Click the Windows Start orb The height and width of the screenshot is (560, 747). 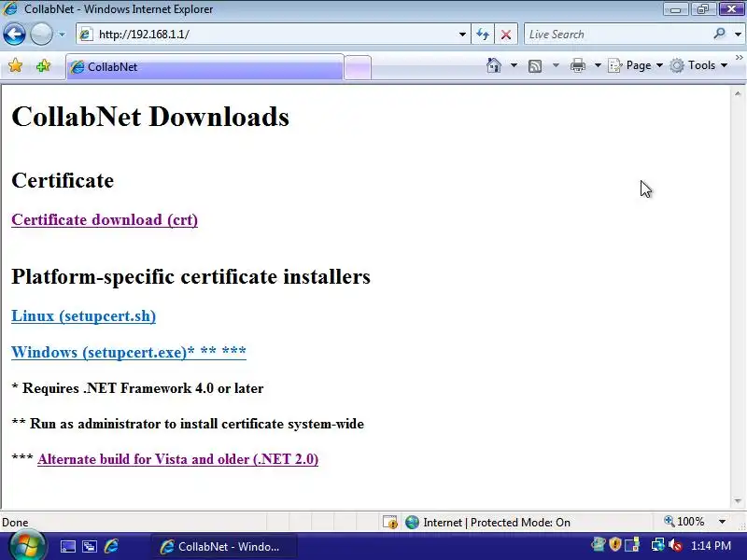click(x=27, y=546)
